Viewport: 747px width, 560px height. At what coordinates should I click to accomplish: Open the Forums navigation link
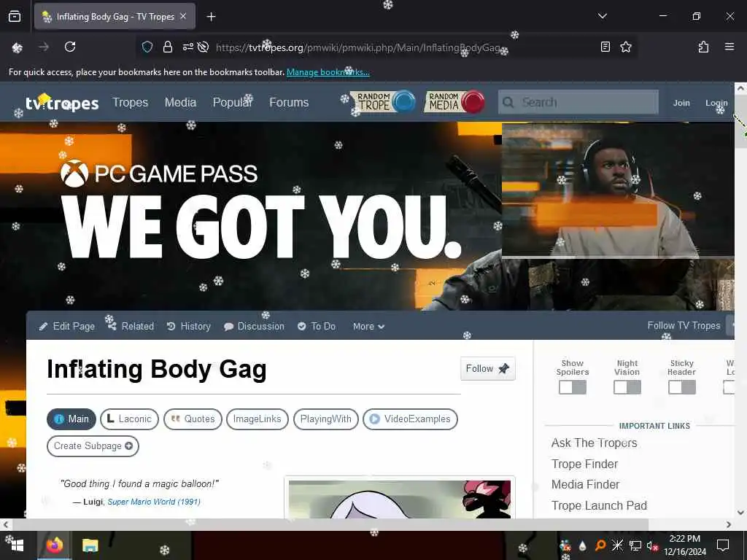(289, 102)
